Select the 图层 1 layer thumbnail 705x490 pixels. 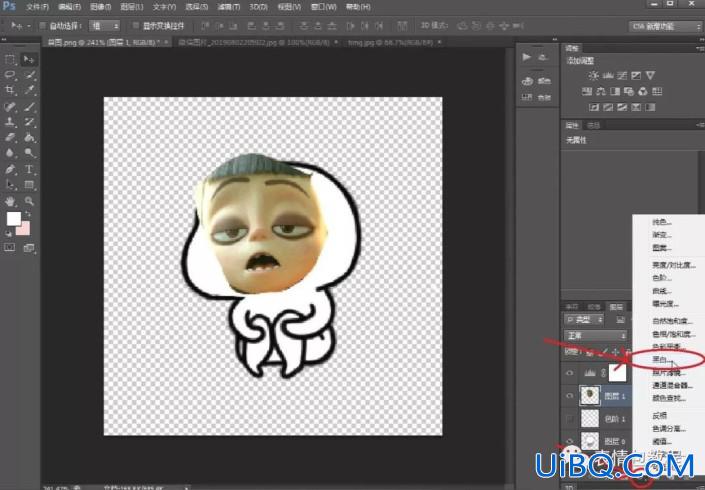(x=590, y=396)
